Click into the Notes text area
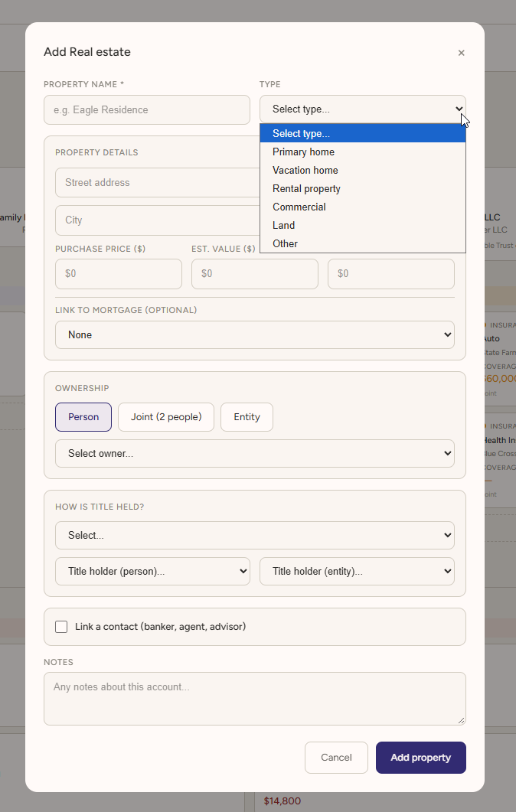Viewport: 516px width, 812px height. pos(255,699)
